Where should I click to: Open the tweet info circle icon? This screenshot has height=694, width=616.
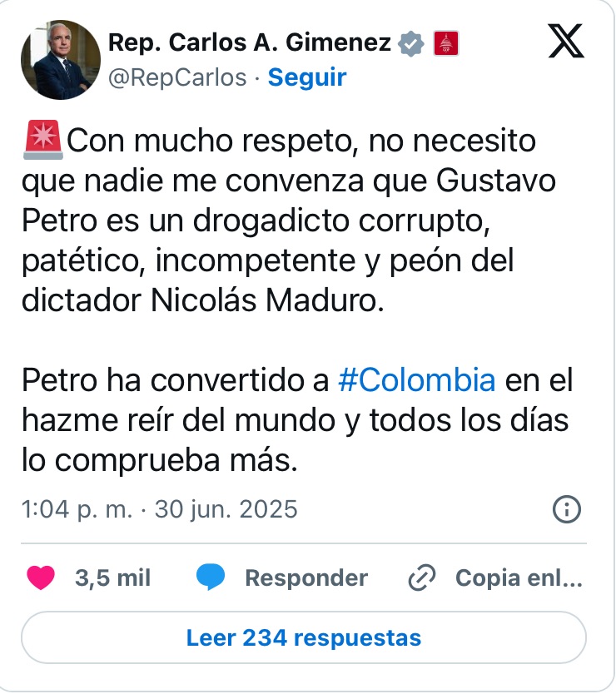pyautogui.click(x=566, y=509)
